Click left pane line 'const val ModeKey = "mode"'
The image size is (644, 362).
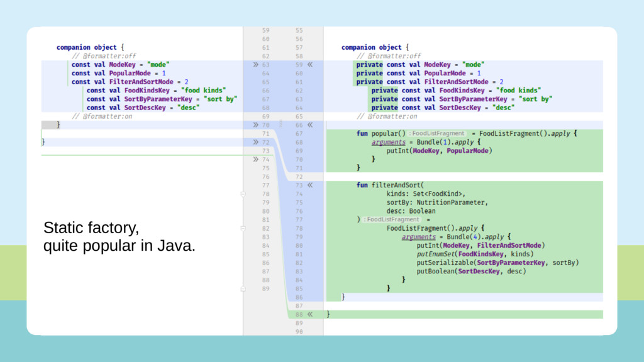click(x=120, y=65)
